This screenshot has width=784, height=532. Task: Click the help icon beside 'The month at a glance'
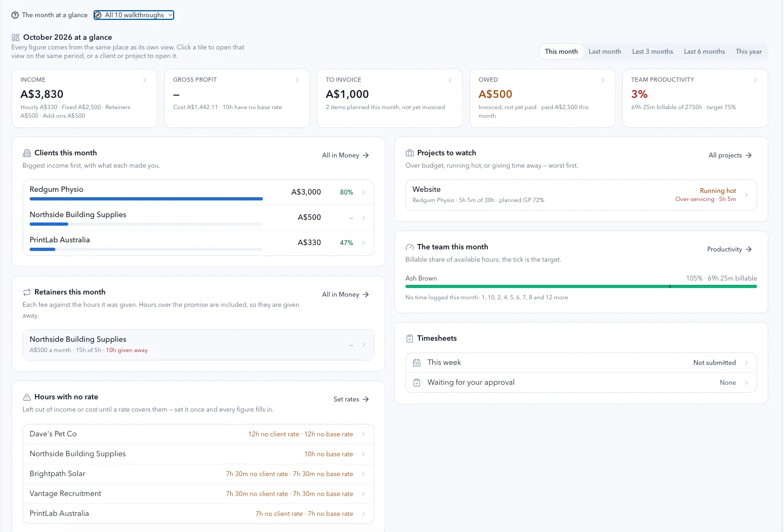click(x=15, y=15)
